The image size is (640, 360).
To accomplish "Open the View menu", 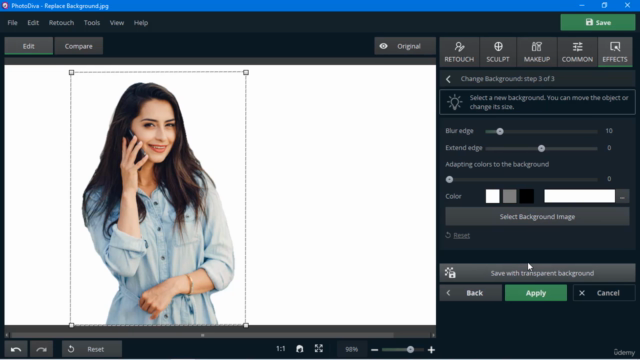I will click(x=117, y=23).
